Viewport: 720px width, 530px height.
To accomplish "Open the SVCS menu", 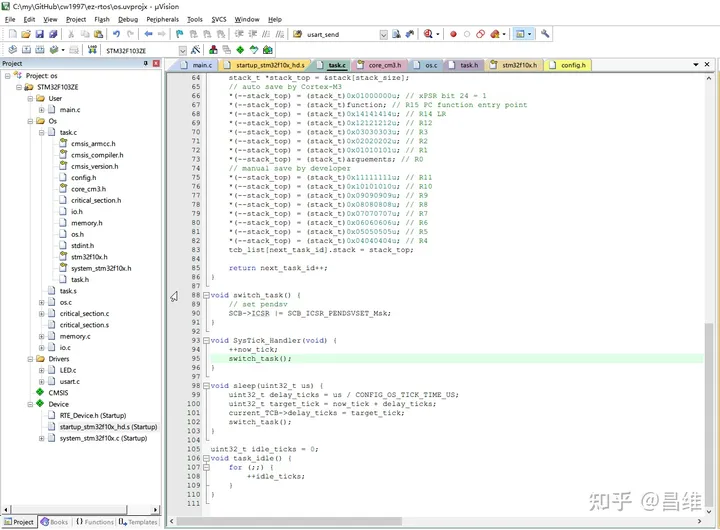I will (219, 19).
